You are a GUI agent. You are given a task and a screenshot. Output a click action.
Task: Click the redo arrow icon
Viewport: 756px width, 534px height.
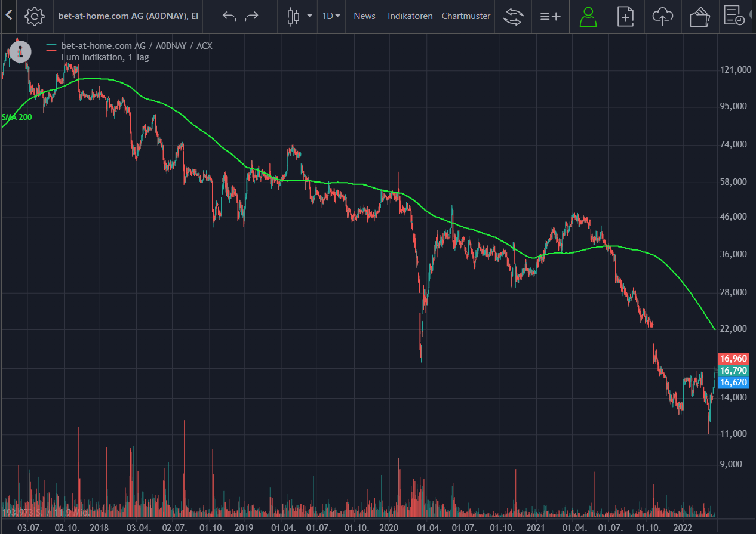(x=252, y=16)
